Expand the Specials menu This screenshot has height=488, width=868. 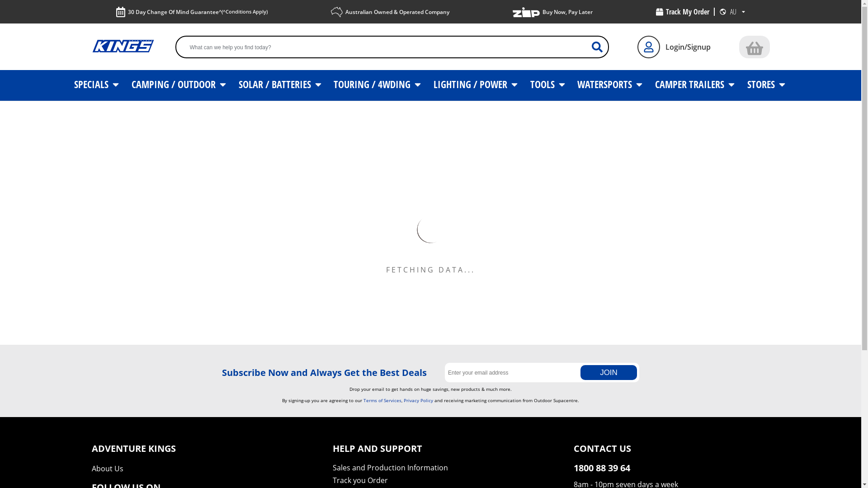96,85
